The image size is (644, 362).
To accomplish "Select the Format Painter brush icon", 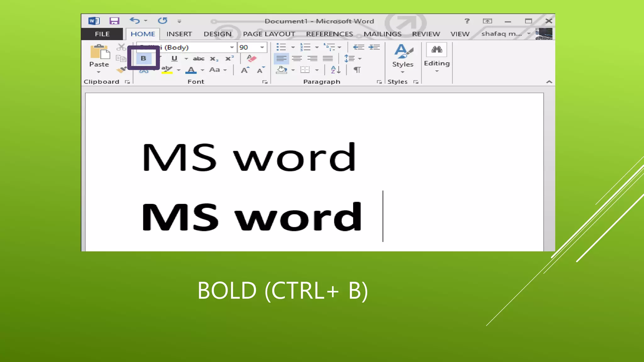I will tap(121, 69).
